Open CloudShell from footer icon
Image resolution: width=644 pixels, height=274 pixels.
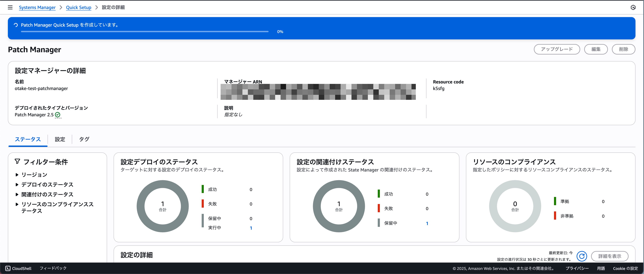click(8, 268)
